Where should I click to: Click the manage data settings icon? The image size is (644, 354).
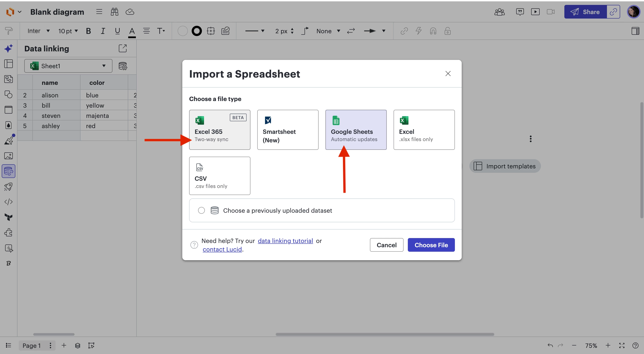pyautogui.click(x=123, y=66)
